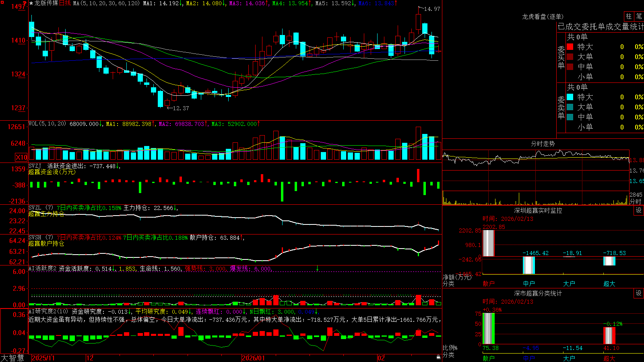Screen dimensions: 644x362
Task: Click the 大户 value -18.91
Action: click(x=572, y=253)
